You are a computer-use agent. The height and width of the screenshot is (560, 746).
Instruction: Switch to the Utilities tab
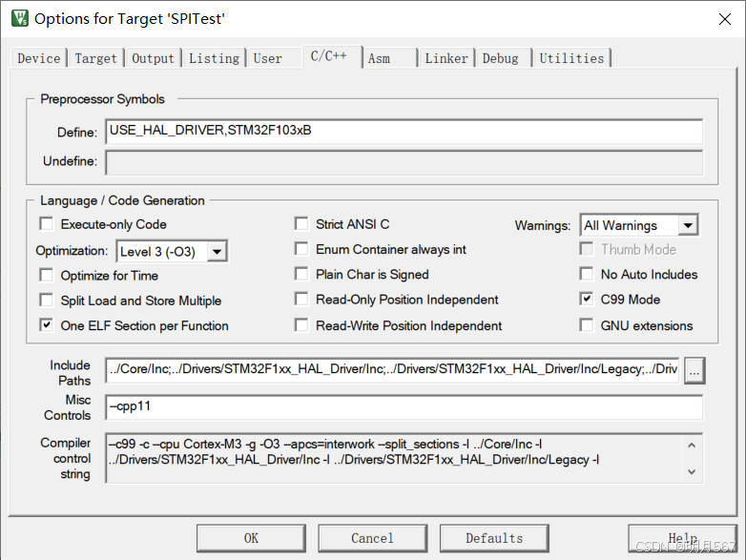(x=571, y=58)
